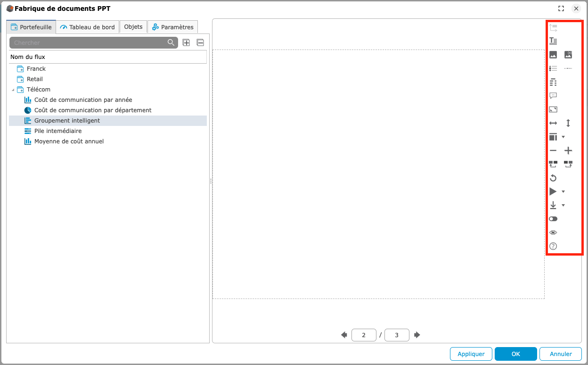
Task: Click the comment bubble icon
Action: (553, 96)
